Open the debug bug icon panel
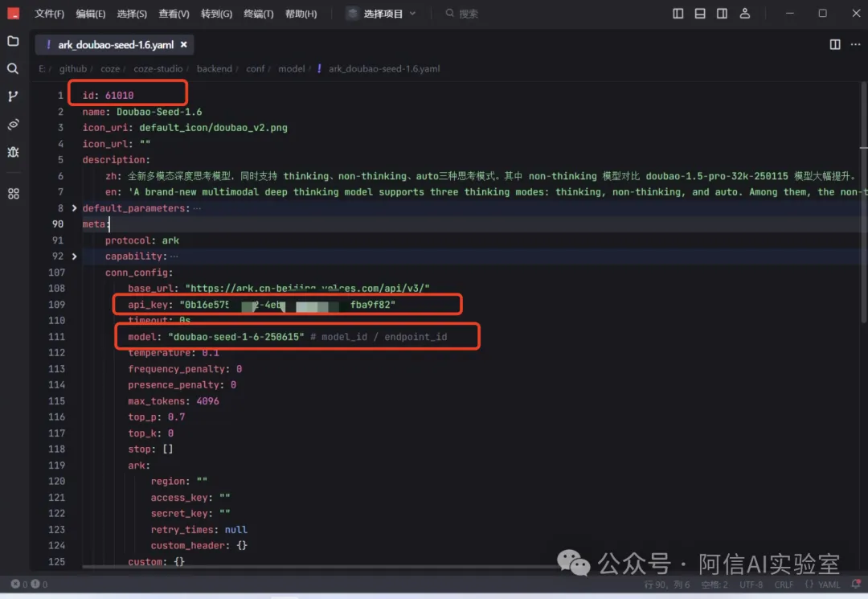 [x=13, y=152]
